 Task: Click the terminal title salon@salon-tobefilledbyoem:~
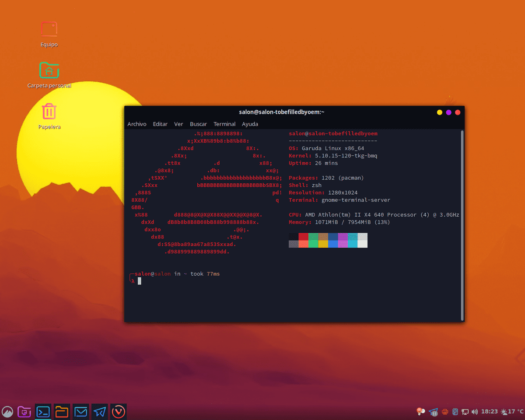click(x=282, y=112)
